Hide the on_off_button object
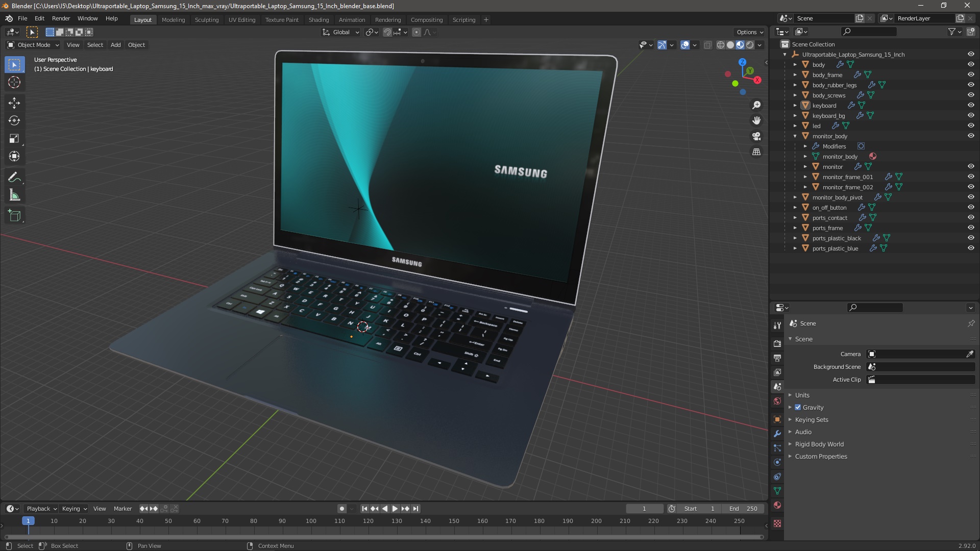Image resolution: width=980 pixels, height=551 pixels. pyautogui.click(x=971, y=207)
